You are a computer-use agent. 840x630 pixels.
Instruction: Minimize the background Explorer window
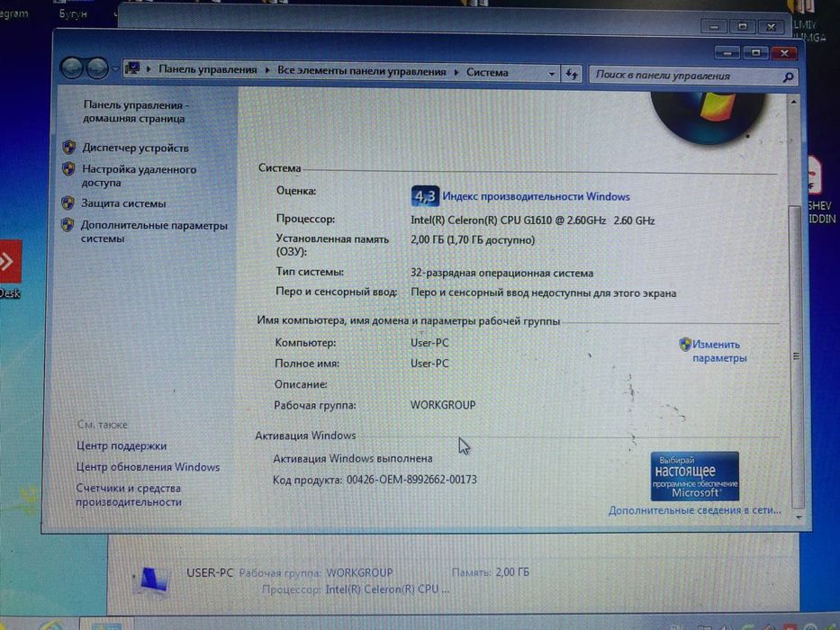point(715,26)
